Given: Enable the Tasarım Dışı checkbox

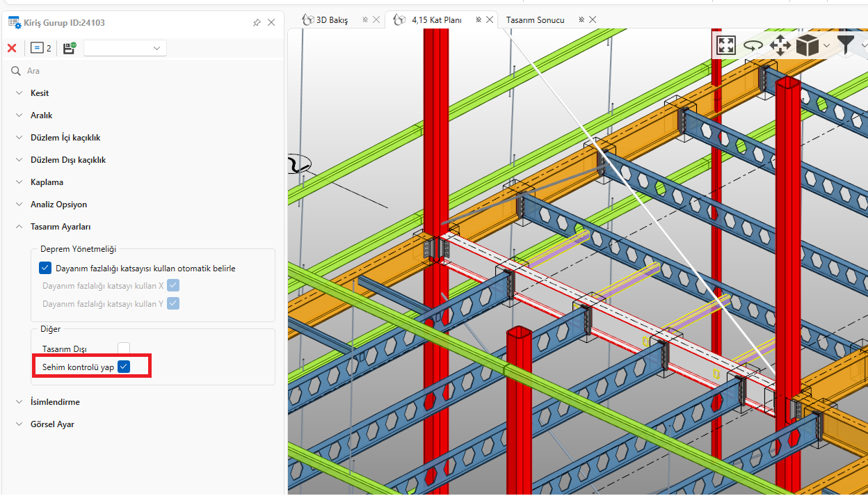Looking at the screenshot, I should [124, 349].
